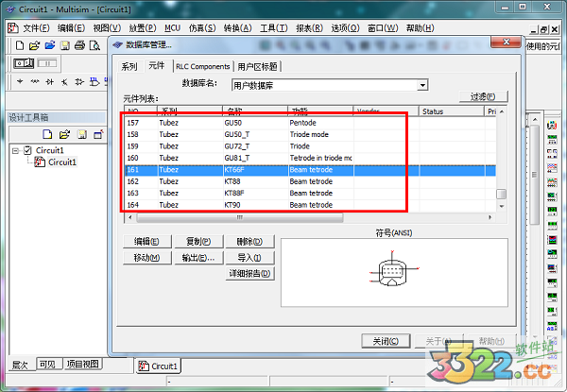Image resolution: width=567 pixels, height=392 pixels.
Task: Select the Transistor component icon
Action: [x=64, y=82]
